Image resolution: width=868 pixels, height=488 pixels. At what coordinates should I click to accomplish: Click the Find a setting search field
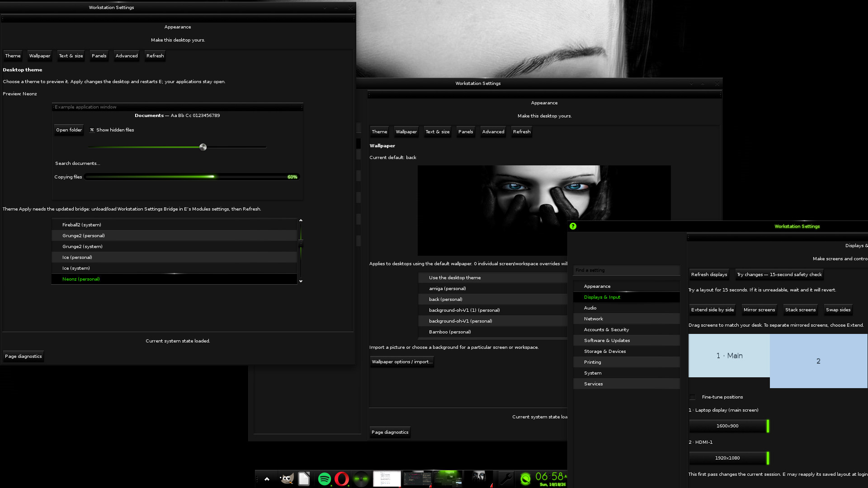tap(626, 270)
